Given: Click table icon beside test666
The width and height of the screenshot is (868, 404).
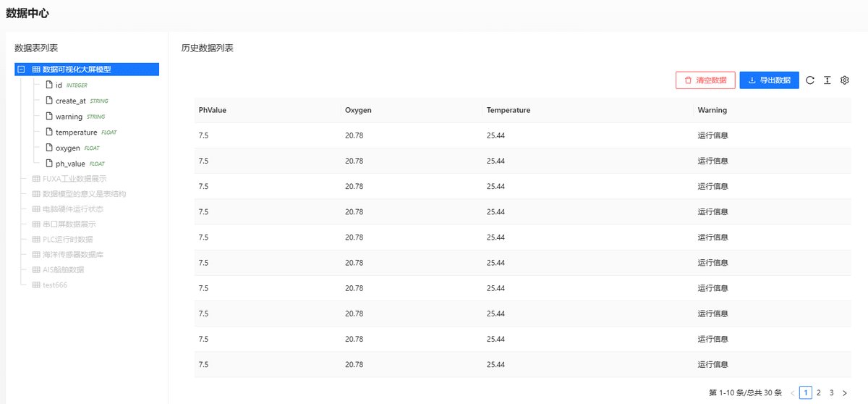Looking at the screenshot, I should (36, 285).
